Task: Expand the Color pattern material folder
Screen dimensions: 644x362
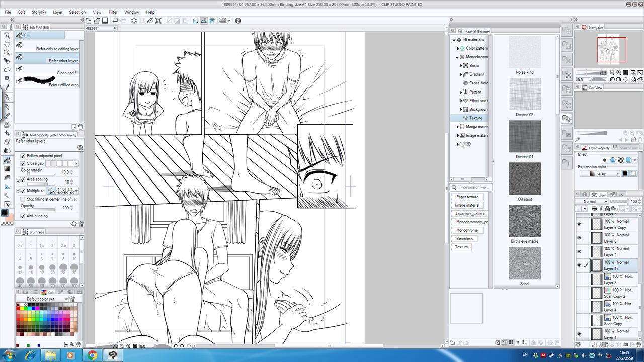Action: (458, 48)
